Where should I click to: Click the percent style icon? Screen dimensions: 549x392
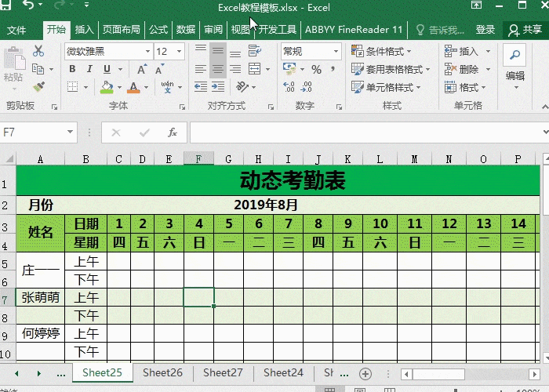[x=316, y=69]
